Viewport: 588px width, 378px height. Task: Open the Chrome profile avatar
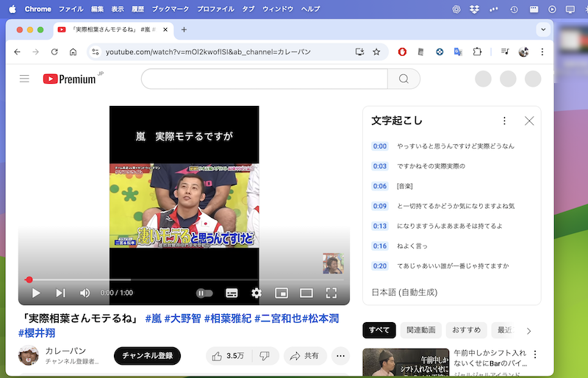coord(523,51)
